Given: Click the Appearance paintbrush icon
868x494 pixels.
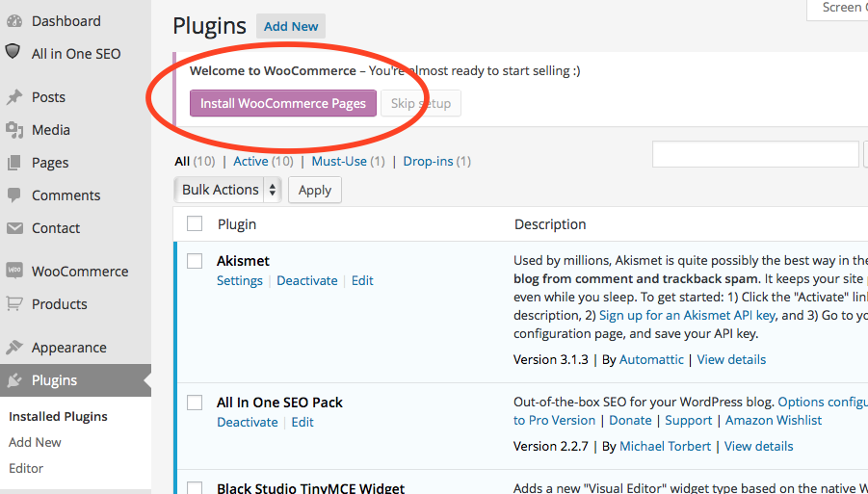Looking at the screenshot, I should point(13,348).
